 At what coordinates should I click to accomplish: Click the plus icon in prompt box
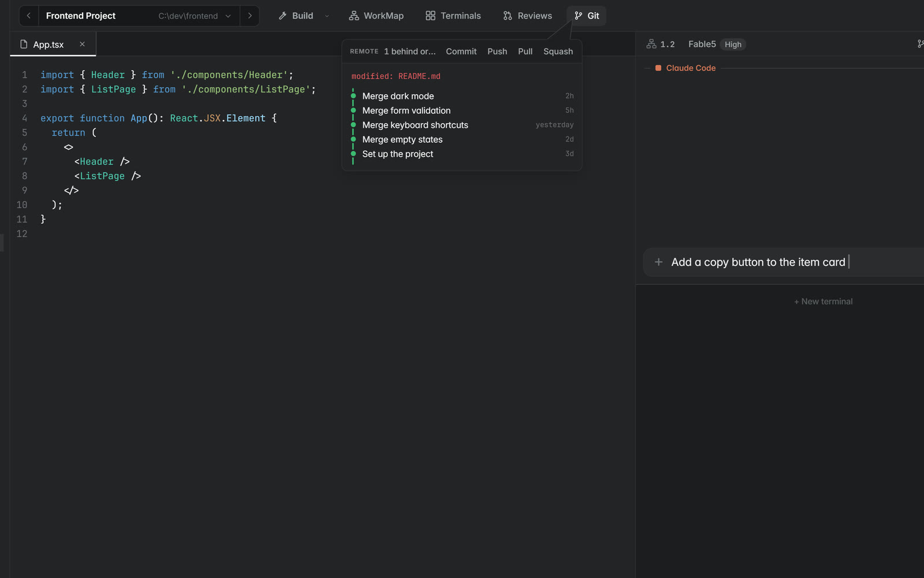[x=658, y=262]
